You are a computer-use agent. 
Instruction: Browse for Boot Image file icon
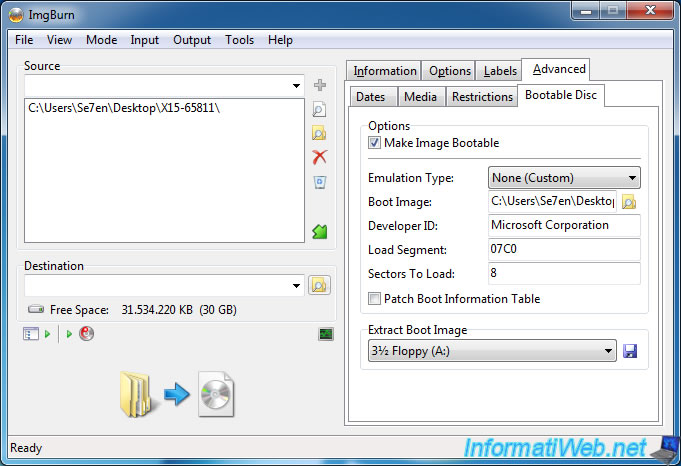click(629, 202)
